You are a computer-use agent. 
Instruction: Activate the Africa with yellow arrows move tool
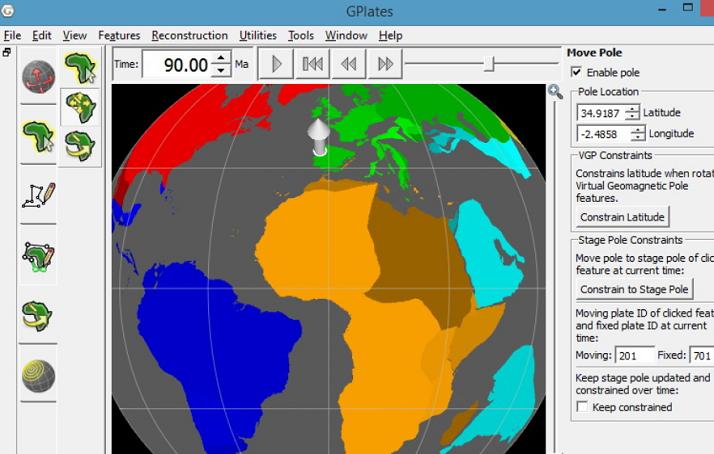80,107
